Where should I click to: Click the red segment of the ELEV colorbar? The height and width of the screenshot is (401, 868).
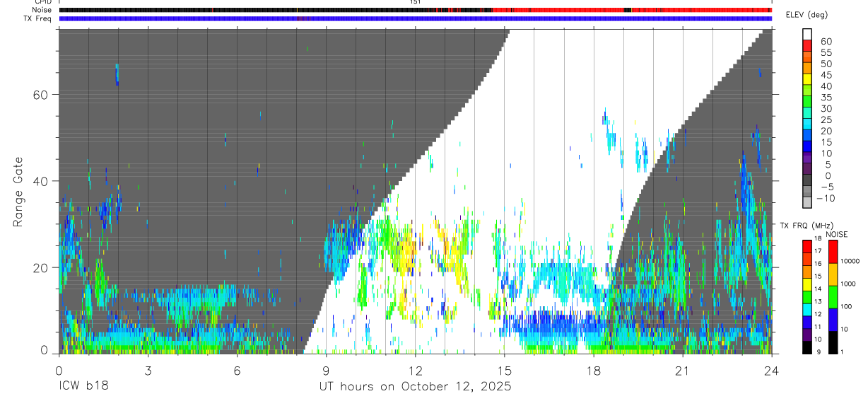807,45
